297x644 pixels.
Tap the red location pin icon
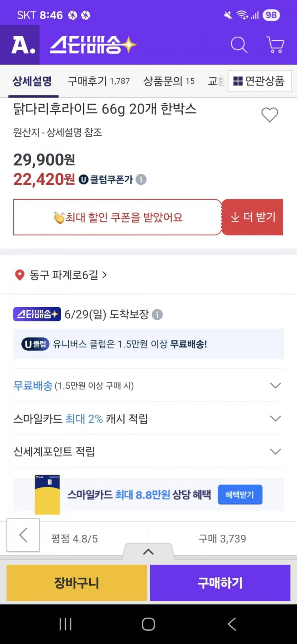[x=20, y=275]
